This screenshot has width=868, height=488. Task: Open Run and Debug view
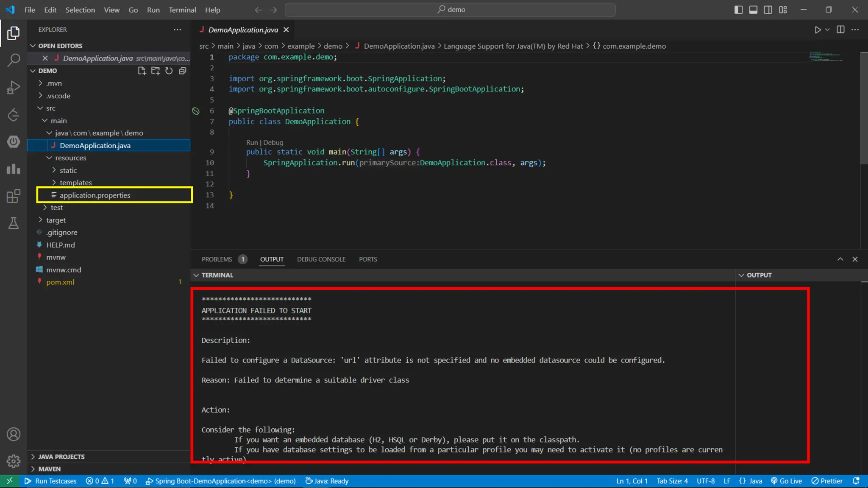[x=14, y=87]
